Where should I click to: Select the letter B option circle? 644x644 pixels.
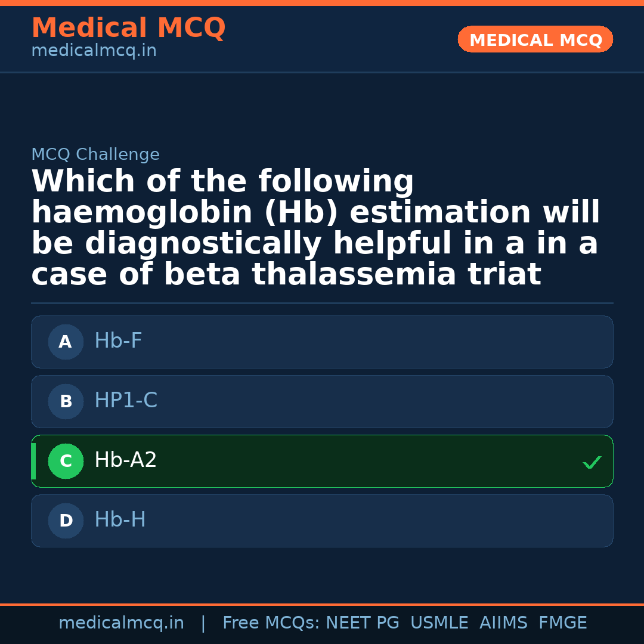(x=66, y=401)
